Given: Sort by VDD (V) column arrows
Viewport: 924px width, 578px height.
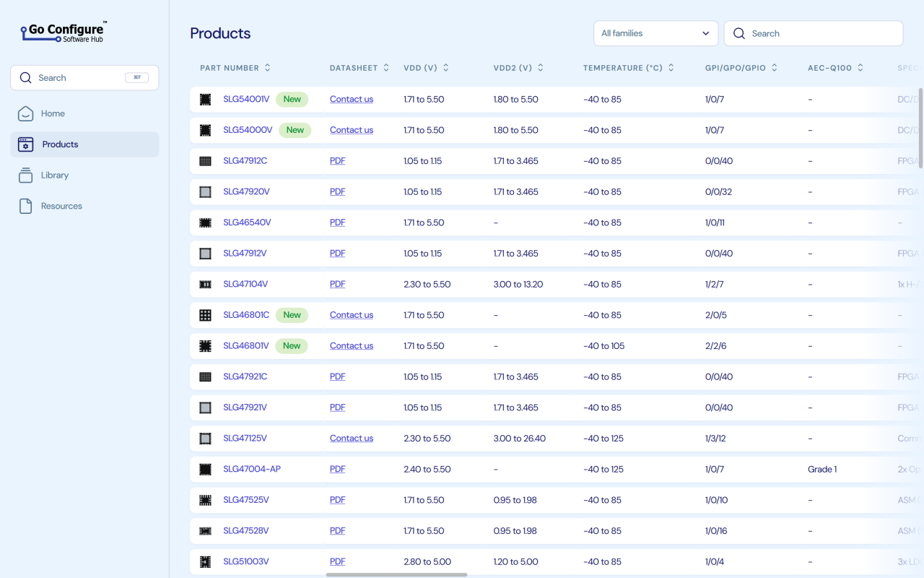Looking at the screenshot, I should pos(446,68).
